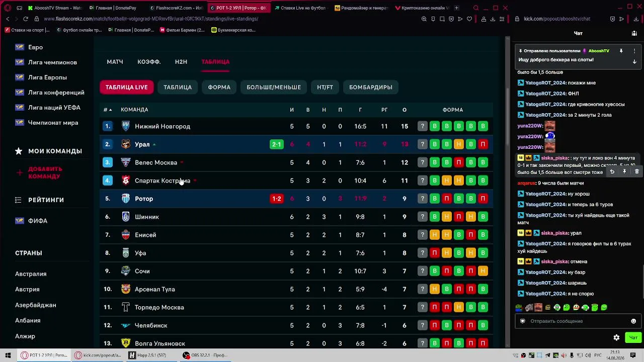The width and height of the screenshot is (644, 362).
Task: Click the Шинник team name
Action: (x=147, y=217)
